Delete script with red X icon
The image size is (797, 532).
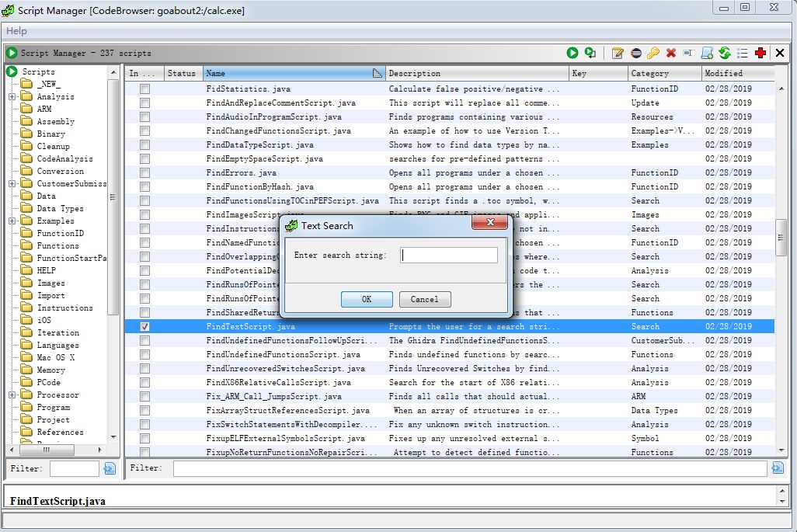[x=671, y=53]
